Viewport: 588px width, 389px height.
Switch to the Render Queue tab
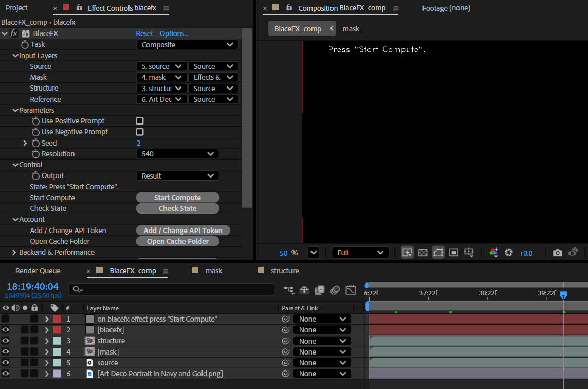[x=38, y=271]
